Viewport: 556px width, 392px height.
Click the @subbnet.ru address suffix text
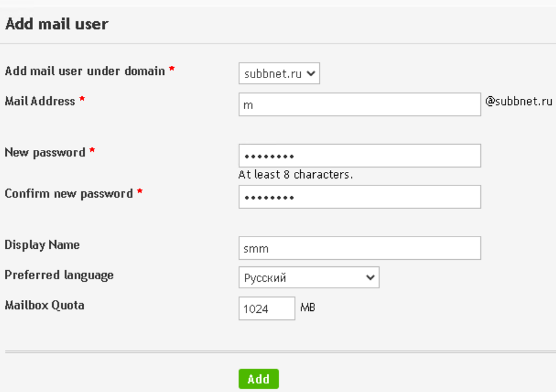(x=519, y=101)
